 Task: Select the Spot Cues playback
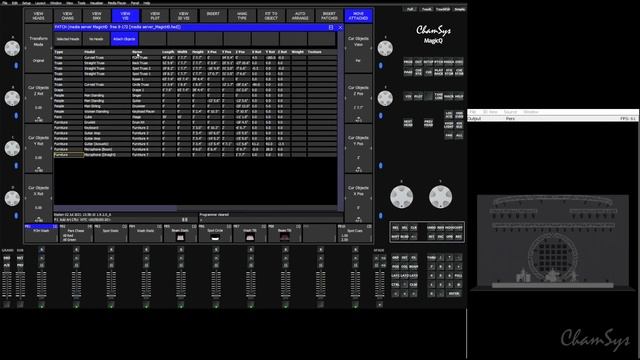point(355,233)
